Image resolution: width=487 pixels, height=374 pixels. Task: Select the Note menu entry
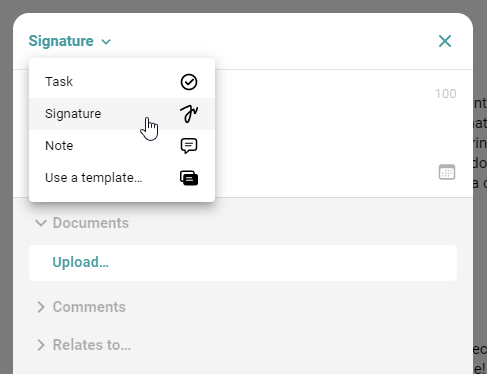click(x=122, y=146)
